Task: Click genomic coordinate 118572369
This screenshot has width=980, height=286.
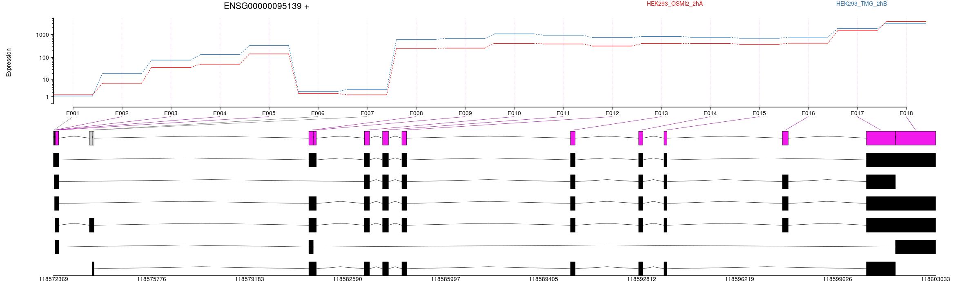Action: (x=53, y=279)
